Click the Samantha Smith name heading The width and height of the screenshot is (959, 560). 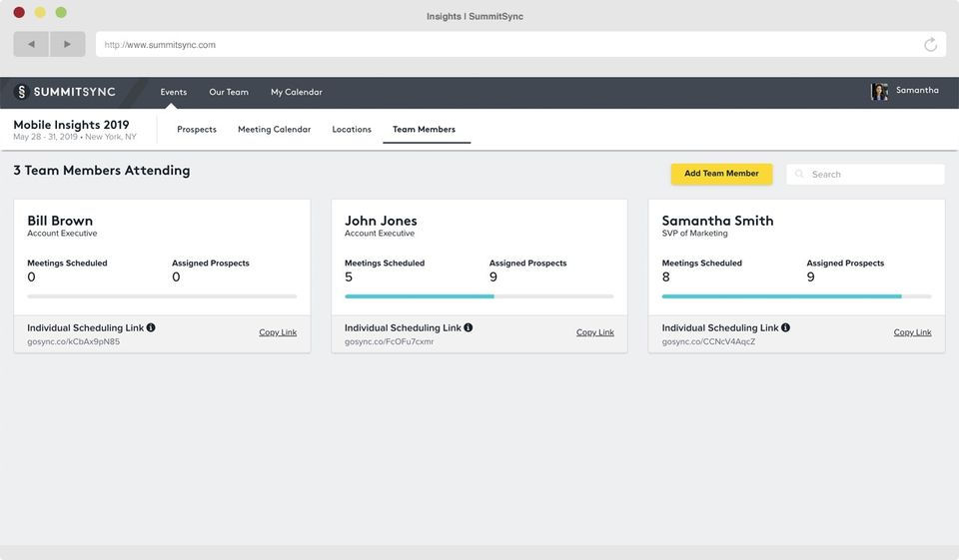coord(717,221)
